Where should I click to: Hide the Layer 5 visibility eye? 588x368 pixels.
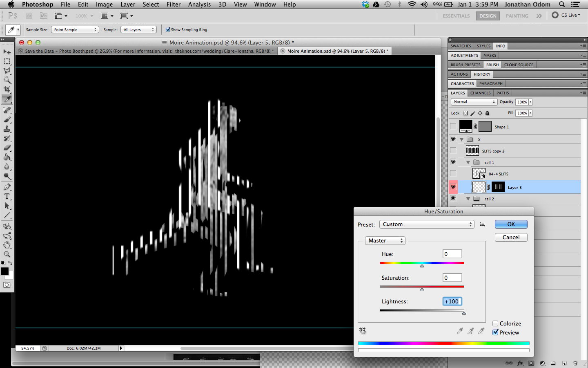point(453,187)
